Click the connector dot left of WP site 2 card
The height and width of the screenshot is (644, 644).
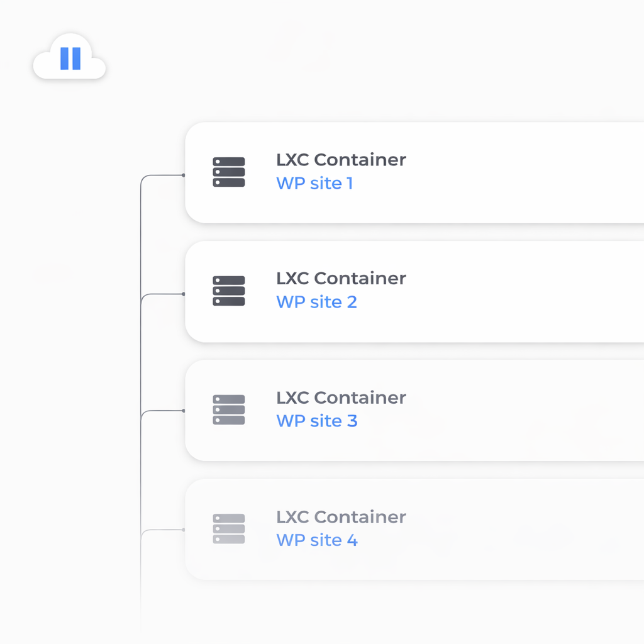(x=183, y=294)
